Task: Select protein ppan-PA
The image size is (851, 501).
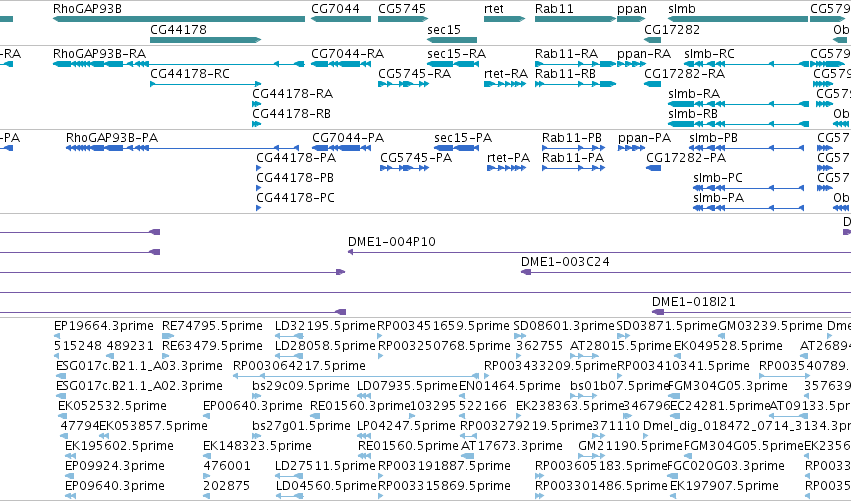Action: (644, 137)
